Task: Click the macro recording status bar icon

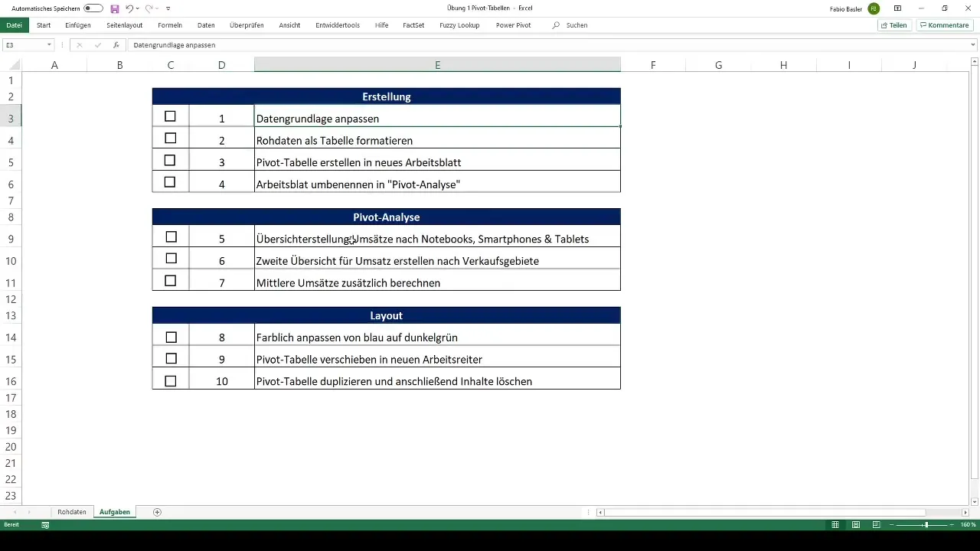Action: click(45, 525)
